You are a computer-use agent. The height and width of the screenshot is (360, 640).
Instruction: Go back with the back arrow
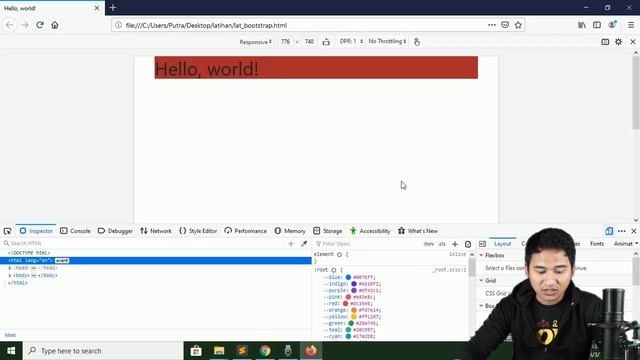(x=9, y=25)
